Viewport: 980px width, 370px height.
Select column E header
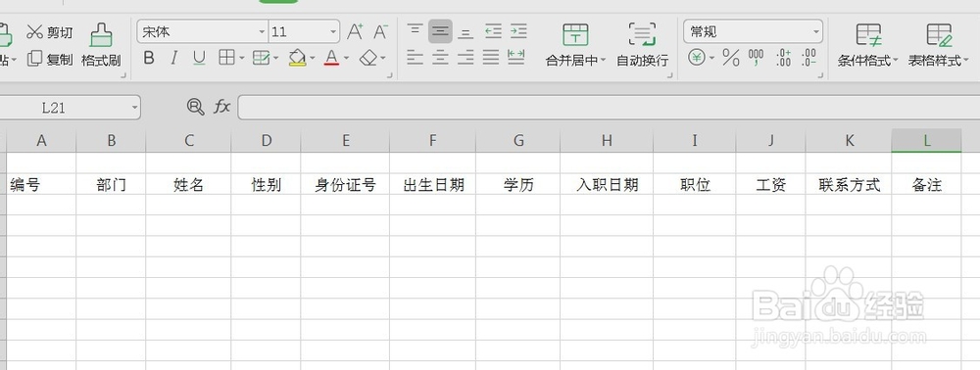[x=345, y=141]
